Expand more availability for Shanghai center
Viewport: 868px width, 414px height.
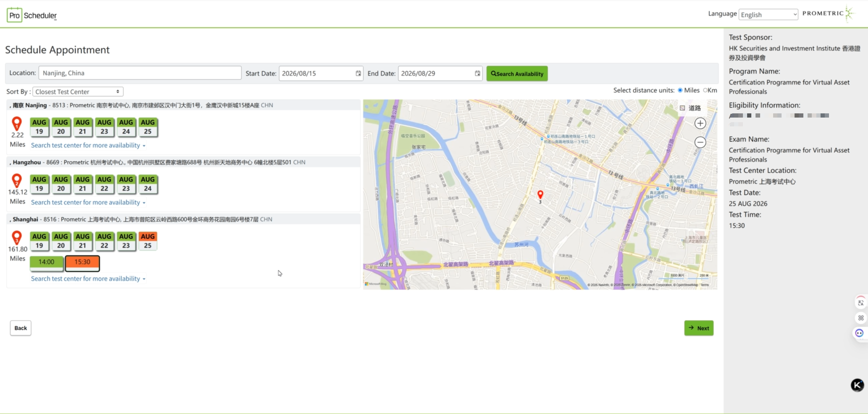pyautogui.click(x=88, y=278)
